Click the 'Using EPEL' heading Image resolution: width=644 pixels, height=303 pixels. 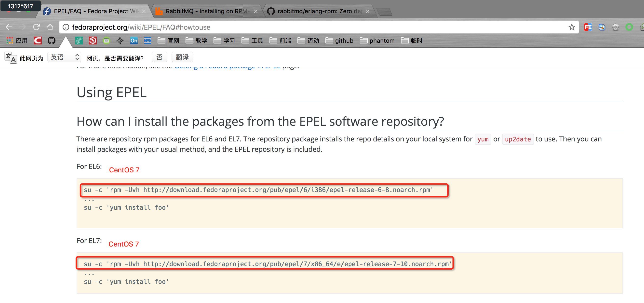[x=111, y=92]
